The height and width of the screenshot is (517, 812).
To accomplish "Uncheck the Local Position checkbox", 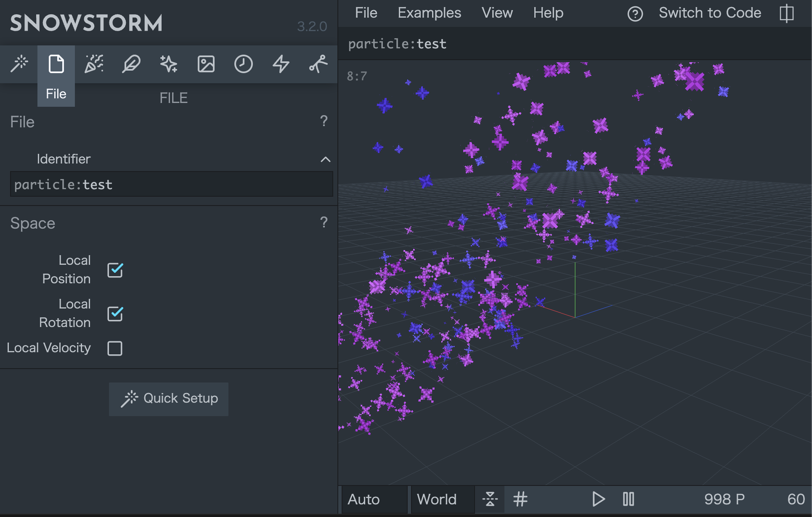I will [115, 270].
